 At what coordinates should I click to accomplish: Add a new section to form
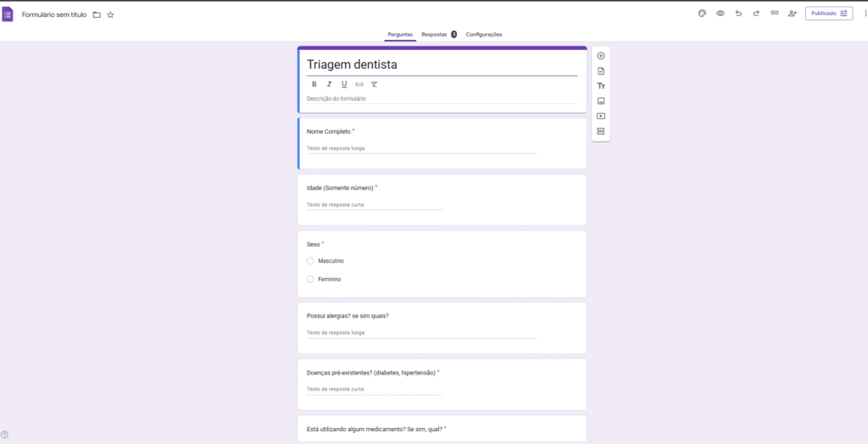point(601,131)
